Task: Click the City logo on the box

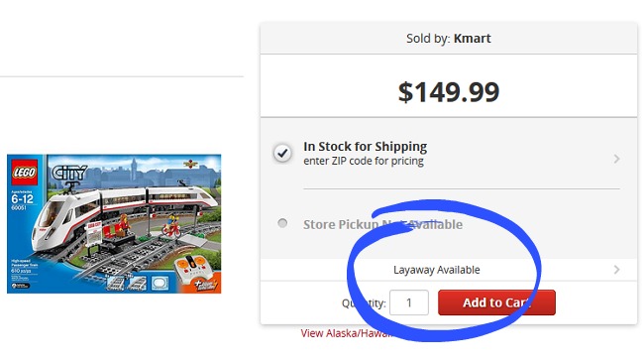Action: click(x=69, y=173)
